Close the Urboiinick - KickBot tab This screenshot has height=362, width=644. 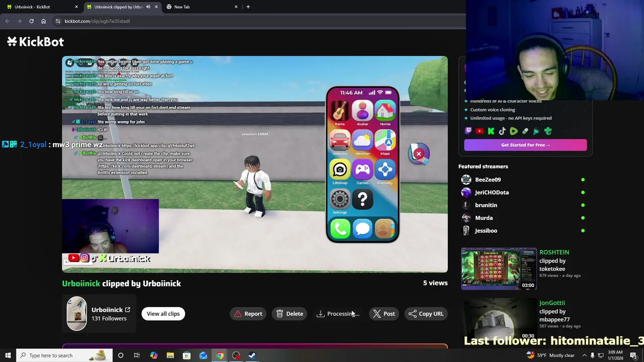76,7
